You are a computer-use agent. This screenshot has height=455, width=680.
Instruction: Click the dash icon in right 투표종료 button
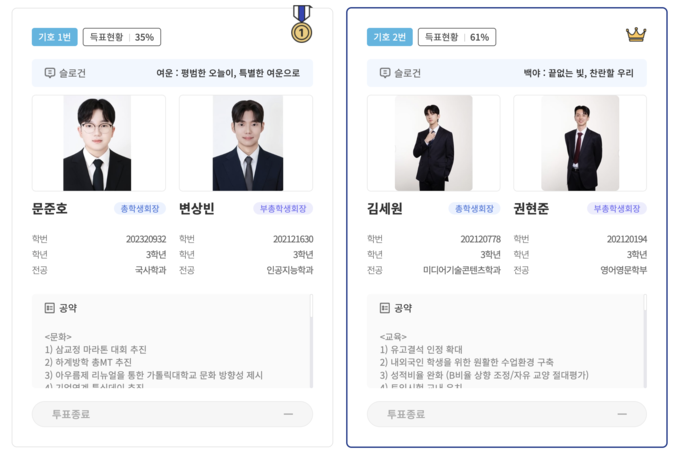coord(622,414)
